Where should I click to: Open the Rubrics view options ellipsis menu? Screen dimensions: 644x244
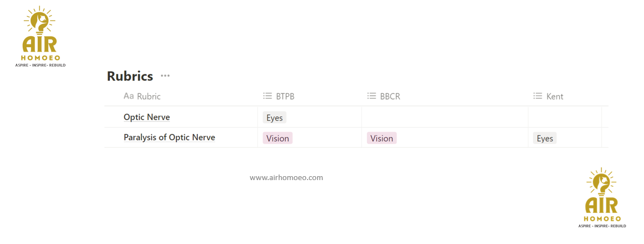[x=165, y=76]
